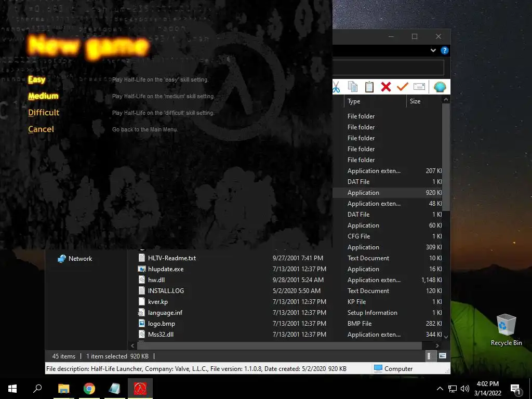Open File Explorer from the taskbar
532x399 pixels.
(x=63, y=389)
